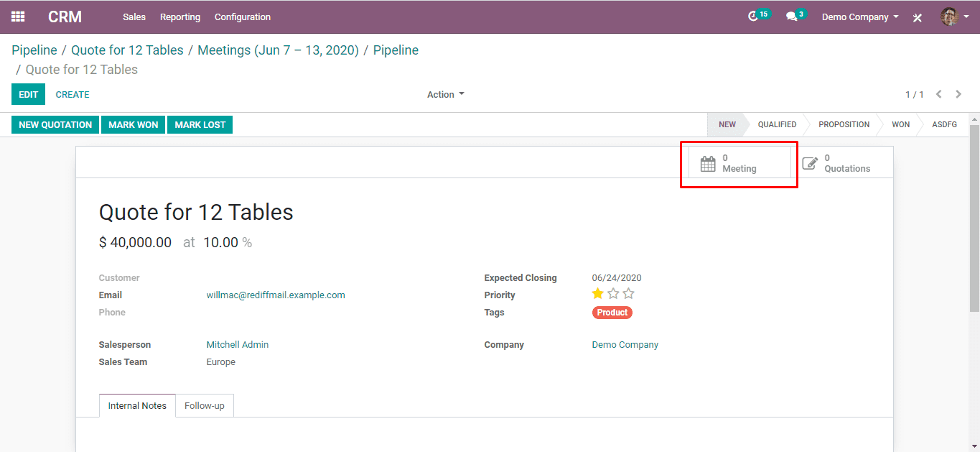Set priority to first star

(597, 293)
